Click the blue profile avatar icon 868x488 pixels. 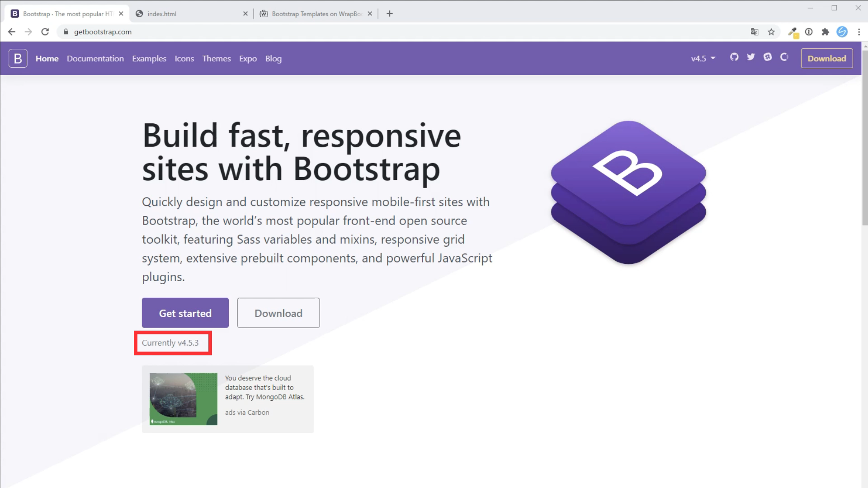point(842,32)
